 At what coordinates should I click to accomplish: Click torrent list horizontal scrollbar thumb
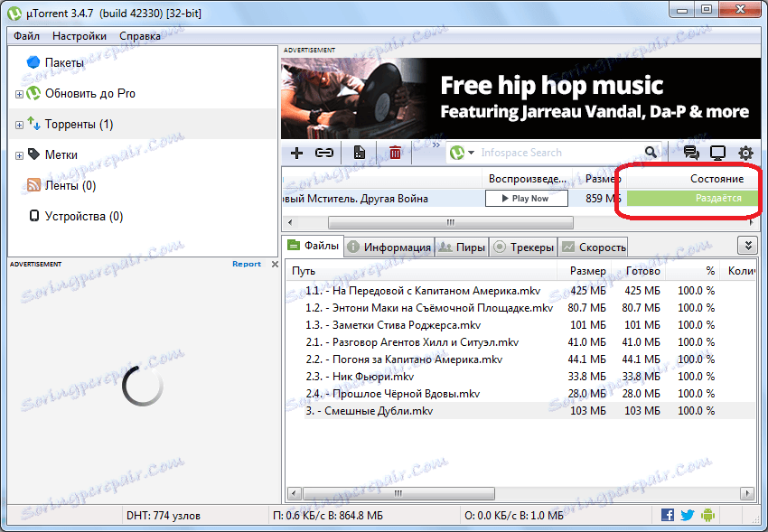pyautogui.click(x=451, y=223)
